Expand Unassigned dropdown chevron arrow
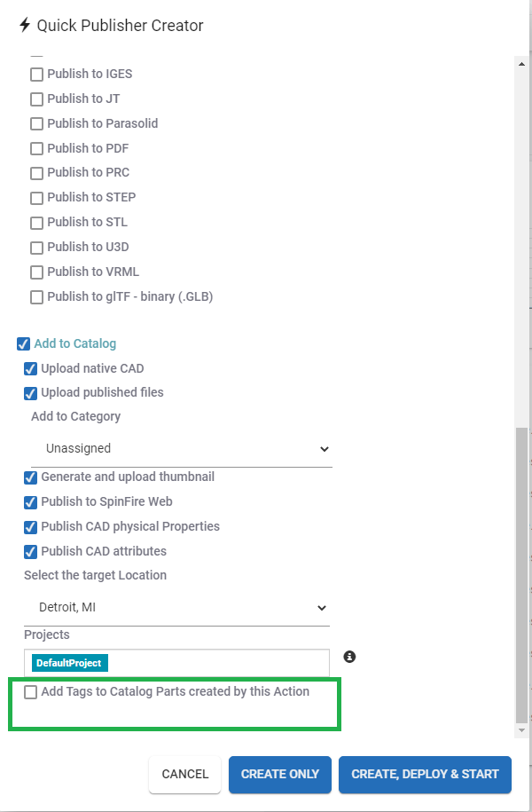Image resolution: width=532 pixels, height=812 pixels. [325, 449]
